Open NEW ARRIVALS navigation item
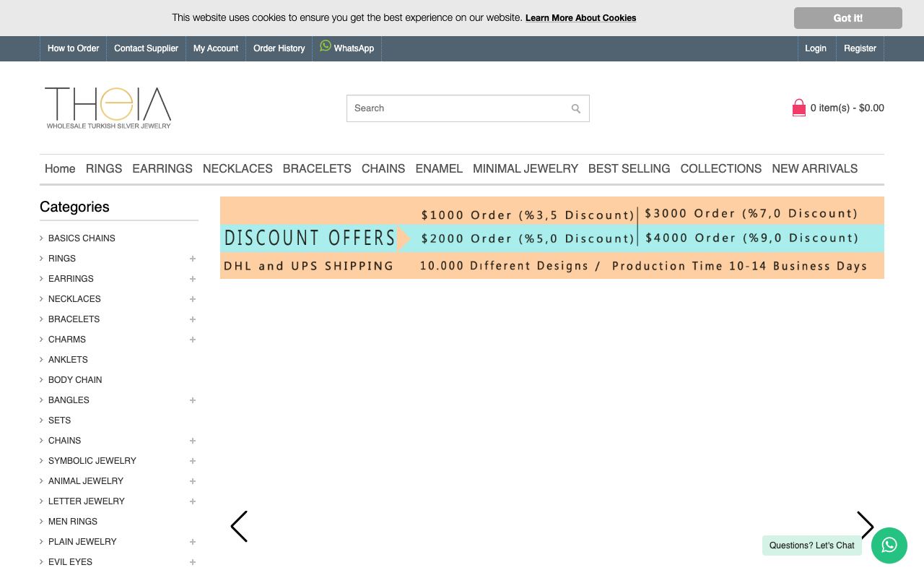 click(x=815, y=168)
